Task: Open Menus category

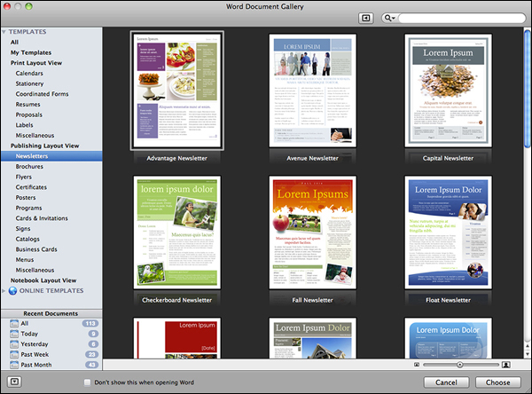Action: (25, 260)
